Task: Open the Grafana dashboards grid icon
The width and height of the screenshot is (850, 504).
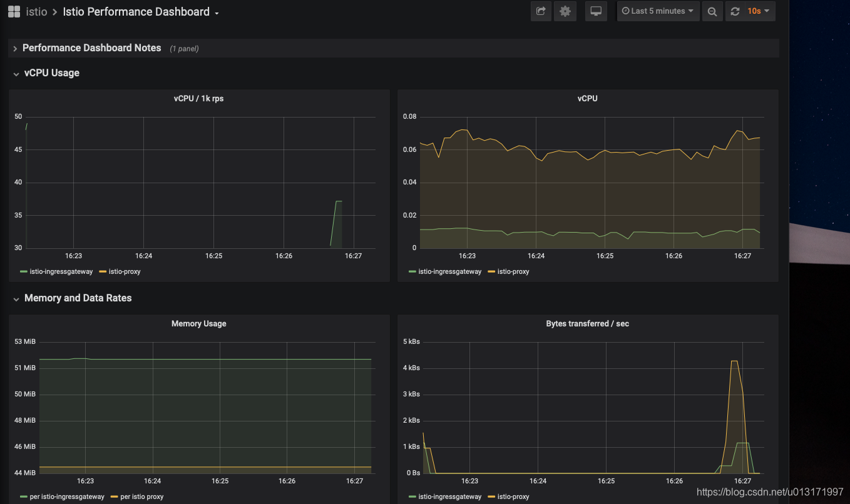Action: [x=14, y=11]
